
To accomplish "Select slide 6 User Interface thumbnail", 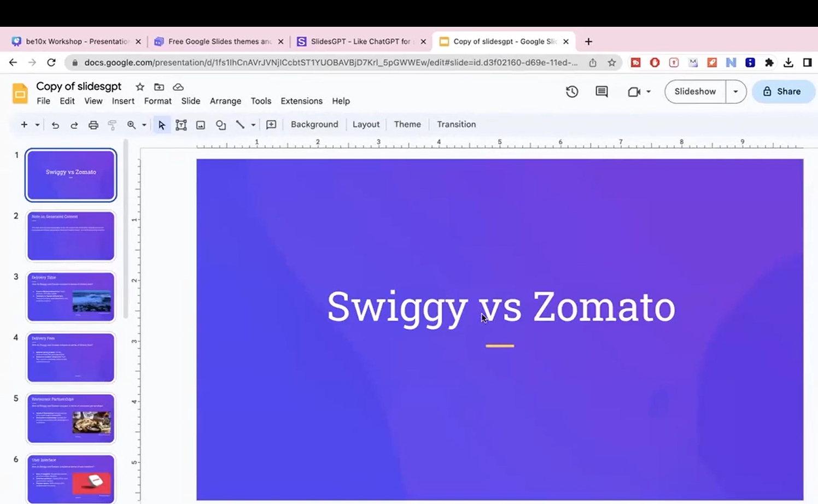I will (71, 479).
